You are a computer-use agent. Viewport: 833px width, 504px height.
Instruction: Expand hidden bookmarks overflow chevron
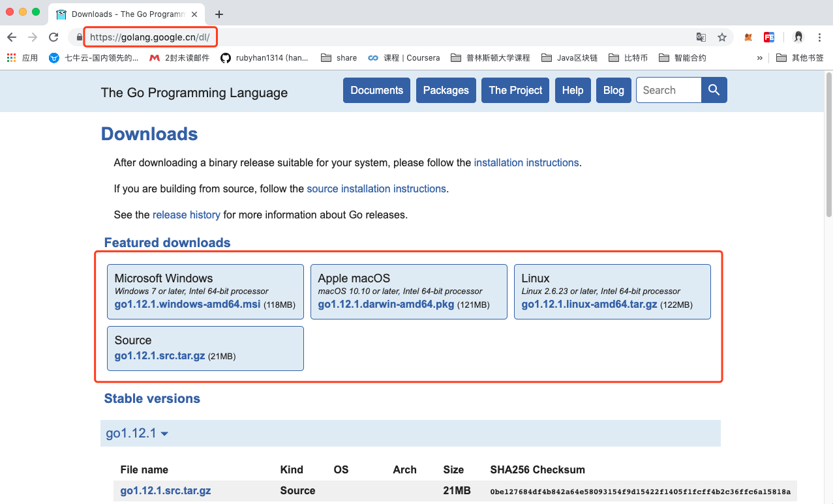[759, 58]
